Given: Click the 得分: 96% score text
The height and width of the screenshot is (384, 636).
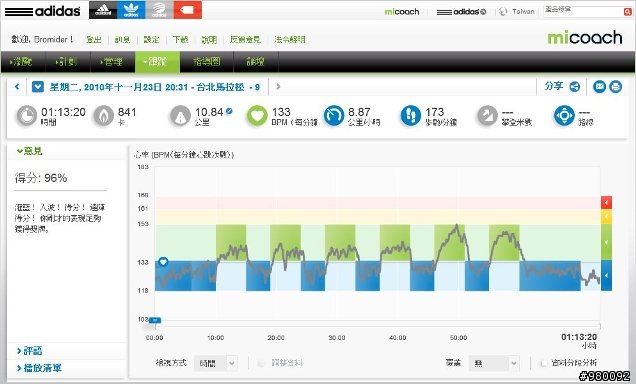Looking at the screenshot, I should [x=41, y=178].
